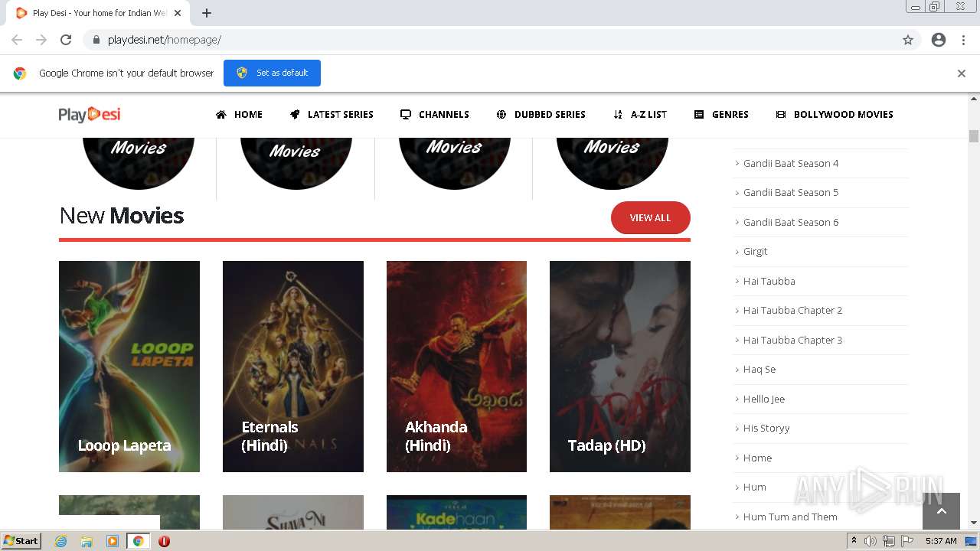Reload the page
Screen dimensions: 980x551
(66, 40)
